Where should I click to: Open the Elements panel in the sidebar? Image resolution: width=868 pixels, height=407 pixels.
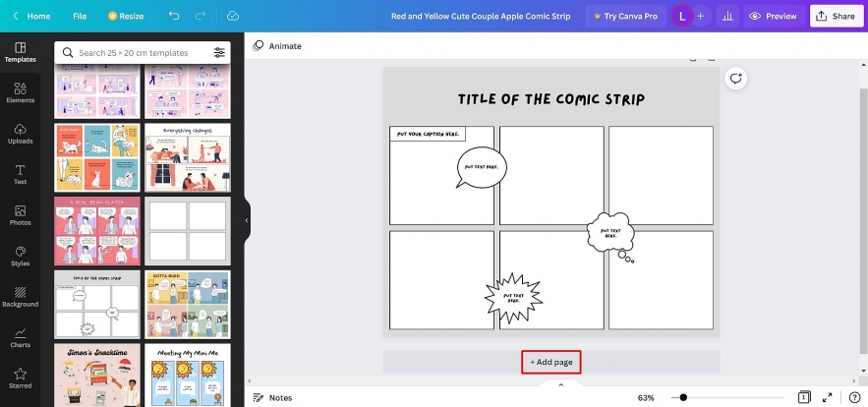pyautogui.click(x=20, y=91)
